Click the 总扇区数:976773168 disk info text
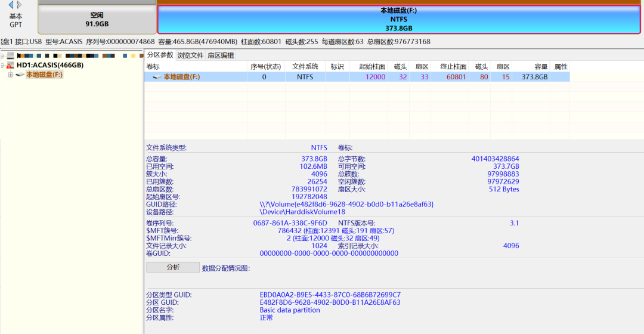The image size is (644, 334). [399, 42]
